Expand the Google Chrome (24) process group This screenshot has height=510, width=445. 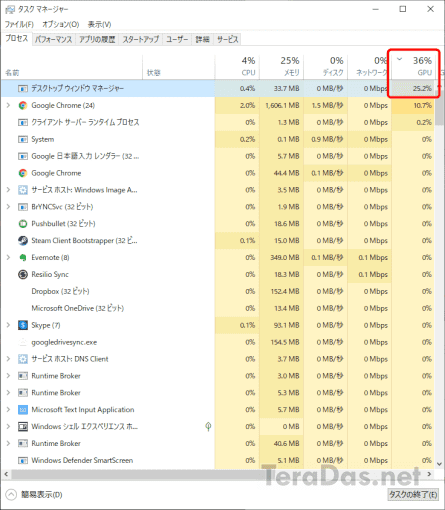coord(8,105)
